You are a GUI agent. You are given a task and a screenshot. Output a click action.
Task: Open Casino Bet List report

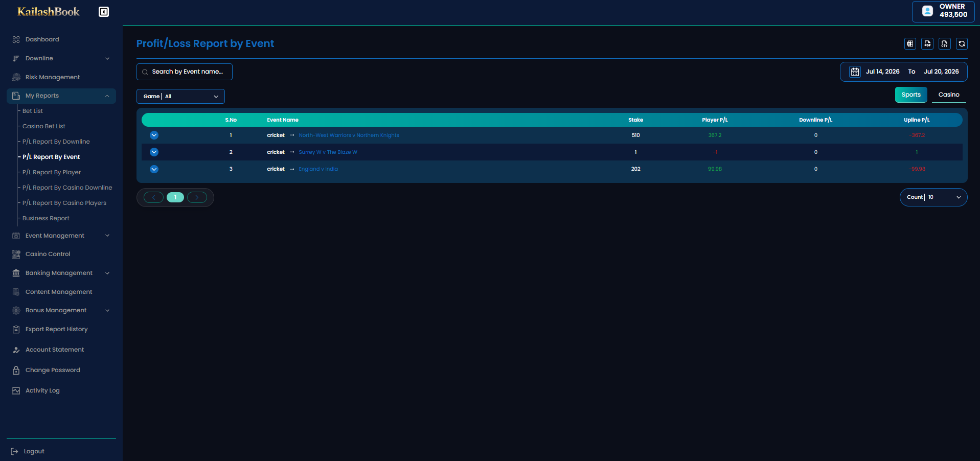tap(44, 126)
